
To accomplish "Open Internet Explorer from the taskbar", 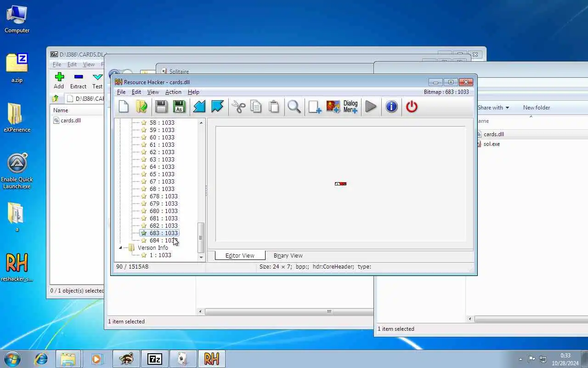I will pos(41,359).
